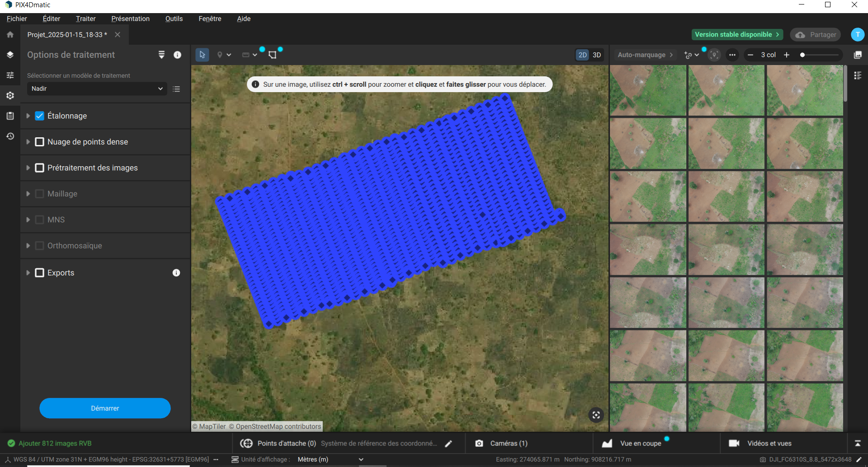
Task: Open the history icon in left sidebar
Action: [10, 136]
